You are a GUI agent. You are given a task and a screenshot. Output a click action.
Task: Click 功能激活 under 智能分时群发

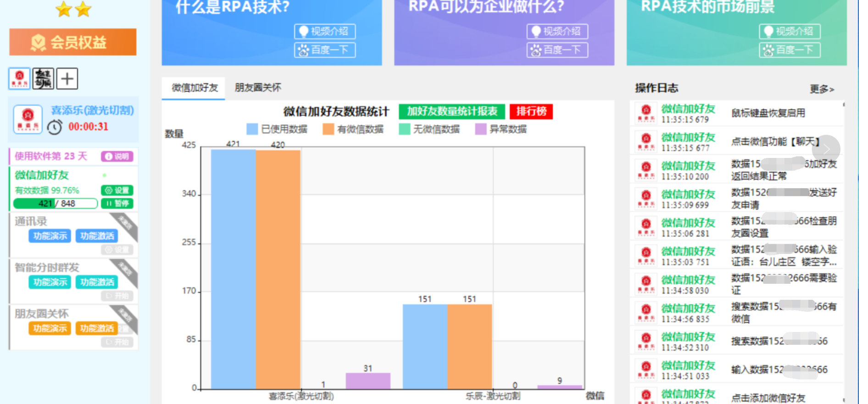click(97, 282)
